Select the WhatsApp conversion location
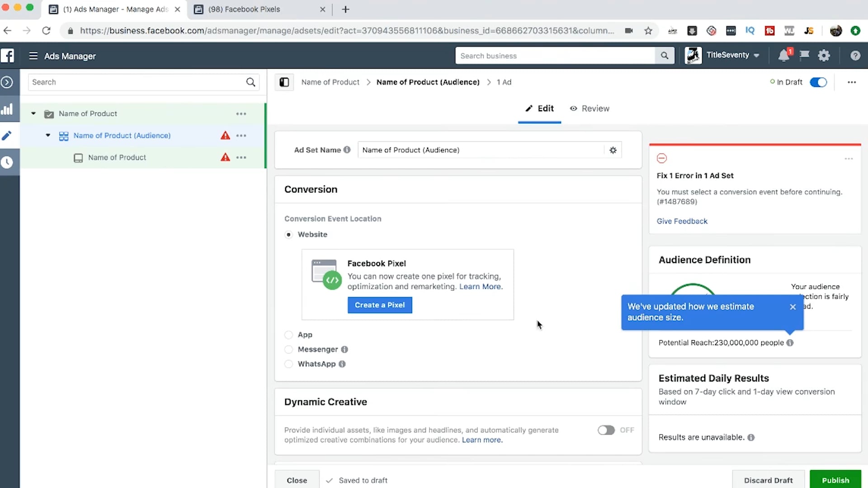The width and height of the screenshot is (868, 488). 288,364
